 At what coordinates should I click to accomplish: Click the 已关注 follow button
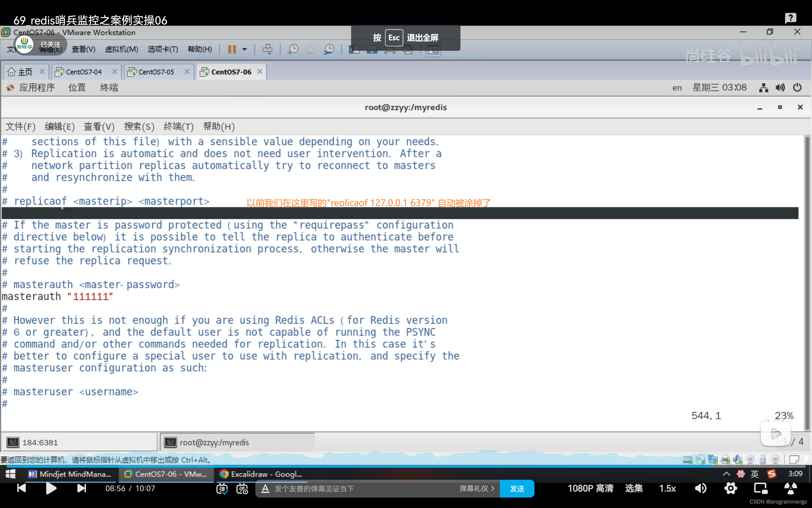click(x=50, y=44)
